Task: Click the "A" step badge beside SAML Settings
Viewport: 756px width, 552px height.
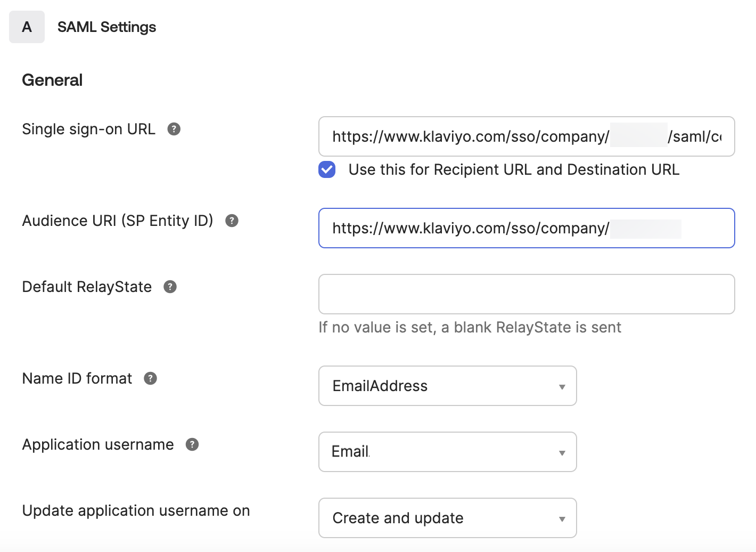Action: pyautogui.click(x=27, y=27)
